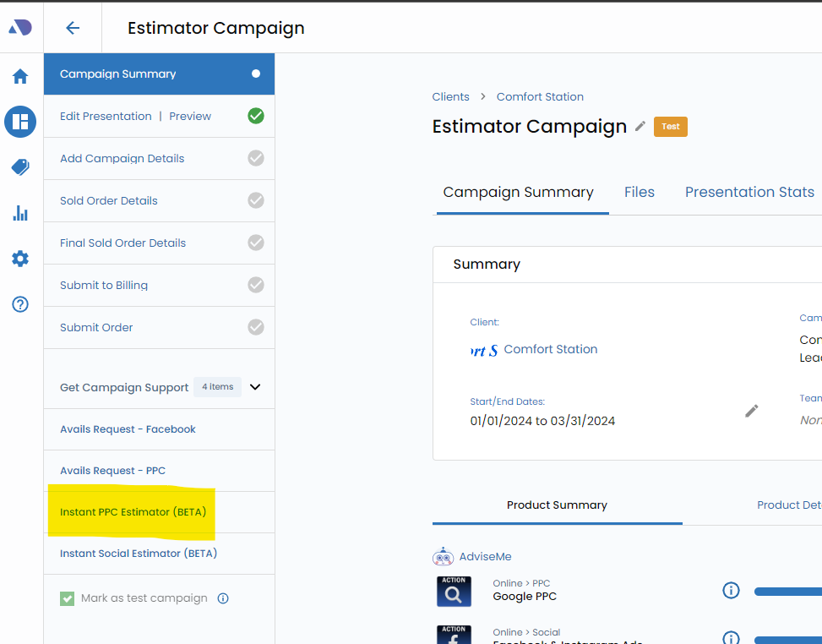
Task: Click pencil icon next to Estimator Campaign title
Action: coord(640,126)
